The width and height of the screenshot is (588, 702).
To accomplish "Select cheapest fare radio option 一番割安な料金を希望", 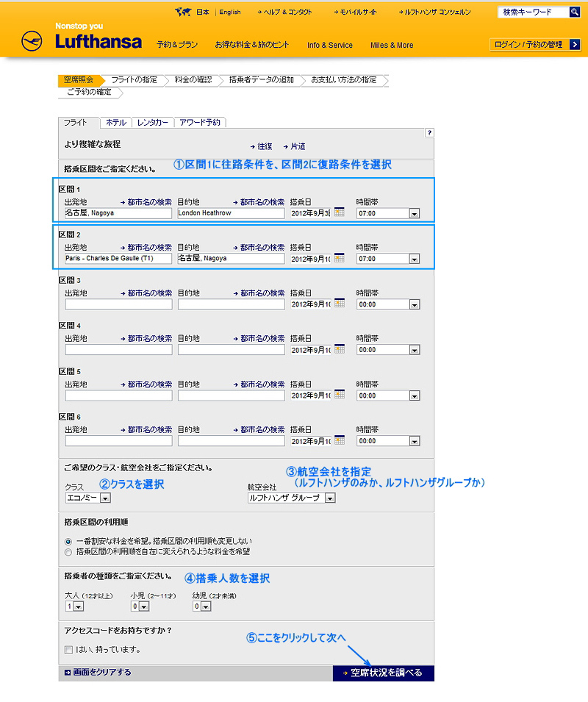I will 68,541.
